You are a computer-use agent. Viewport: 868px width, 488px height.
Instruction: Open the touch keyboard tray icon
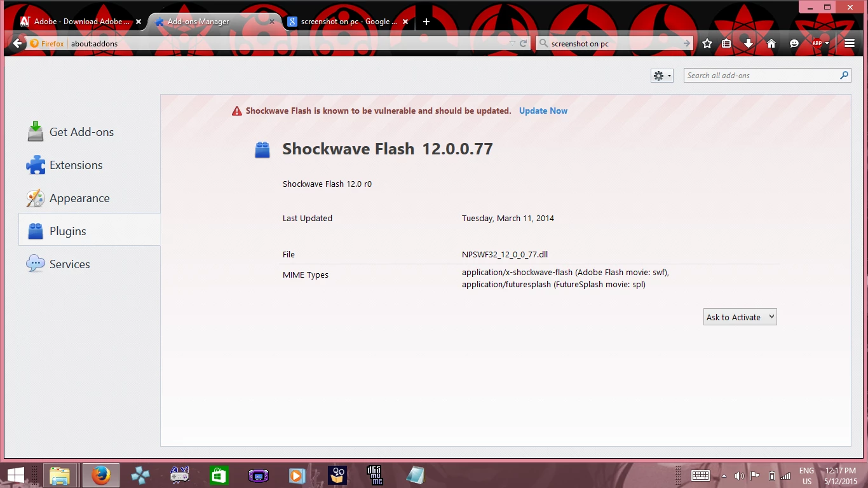tap(700, 475)
